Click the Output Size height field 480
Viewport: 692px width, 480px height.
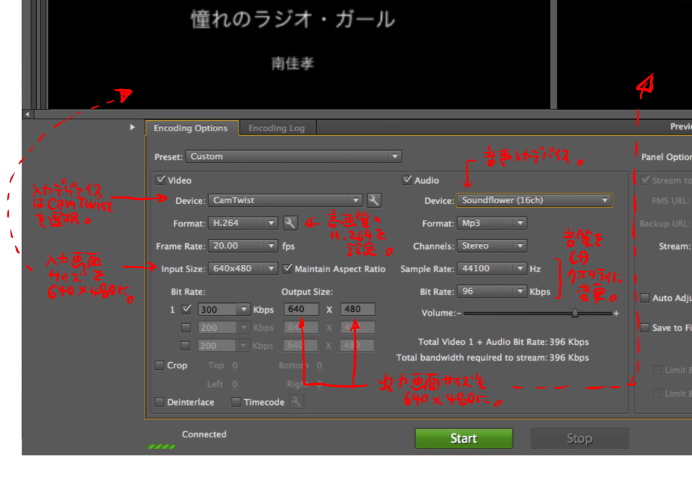tap(357, 309)
